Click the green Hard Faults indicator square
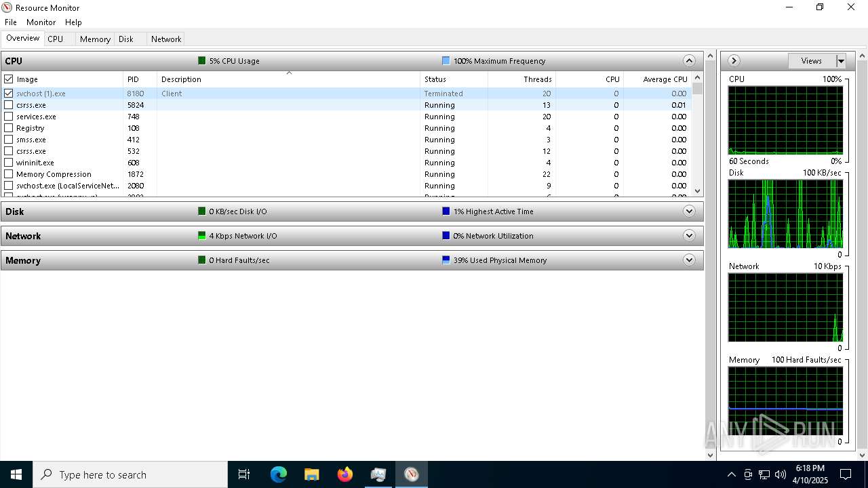868x488 pixels. [201, 260]
